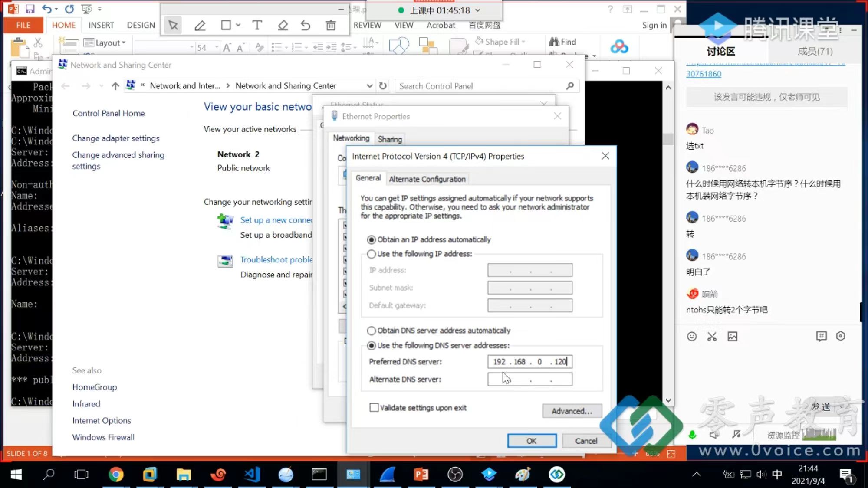Switch to Alternate Configuration tab

pos(427,179)
